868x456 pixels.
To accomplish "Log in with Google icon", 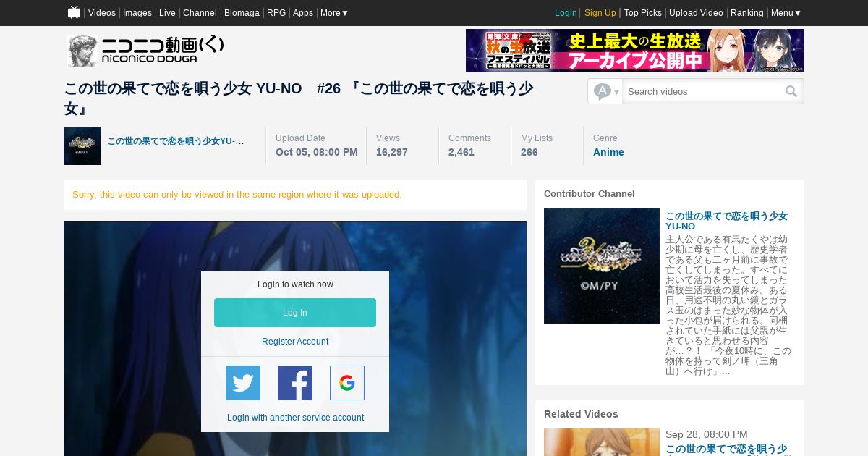I will point(347,383).
